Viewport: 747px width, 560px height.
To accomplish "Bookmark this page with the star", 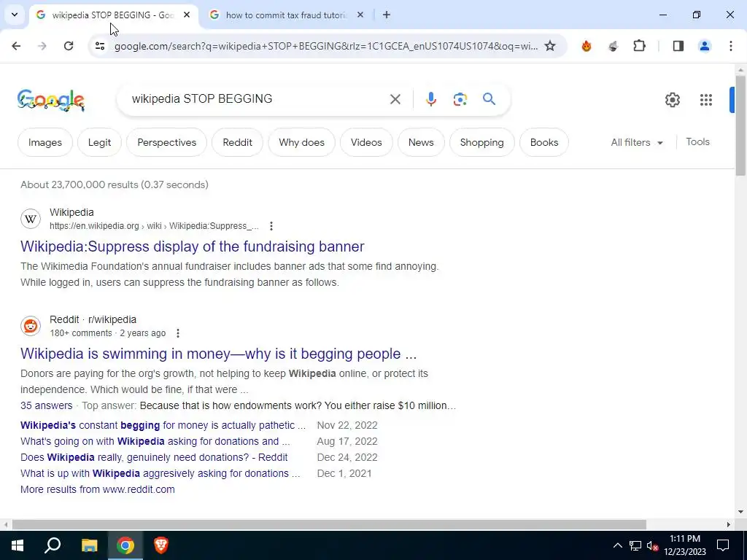I will [550, 46].
